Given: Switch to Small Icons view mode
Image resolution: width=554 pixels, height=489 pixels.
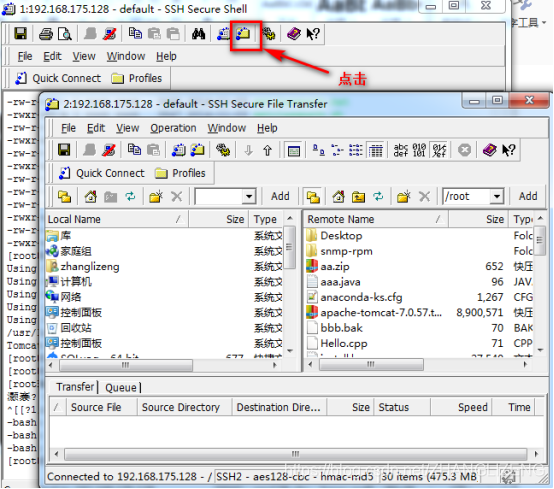Looking at the screenshot, I should (x=337, y=150).
